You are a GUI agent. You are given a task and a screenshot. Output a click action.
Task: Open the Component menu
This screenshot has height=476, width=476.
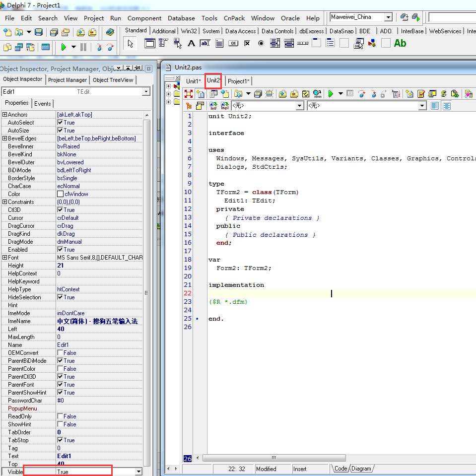pos(144,18)
